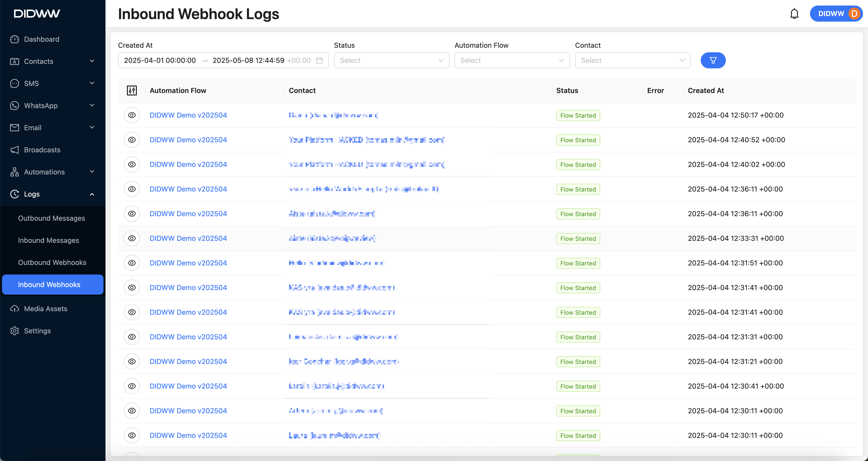View details of the 12:50:17 log entry
The width and height of the screenshot is (868, 461).
tap(132, 115)
